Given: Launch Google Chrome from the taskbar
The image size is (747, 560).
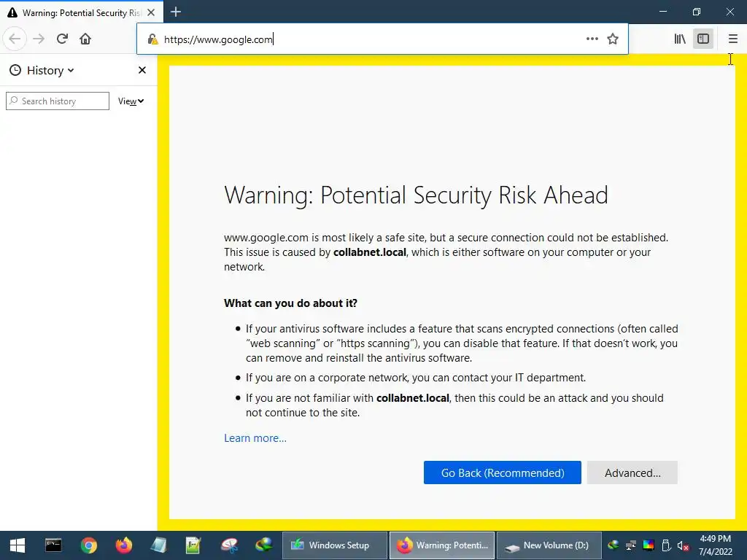Looking at the screenshot, I should tap(88, 545).
